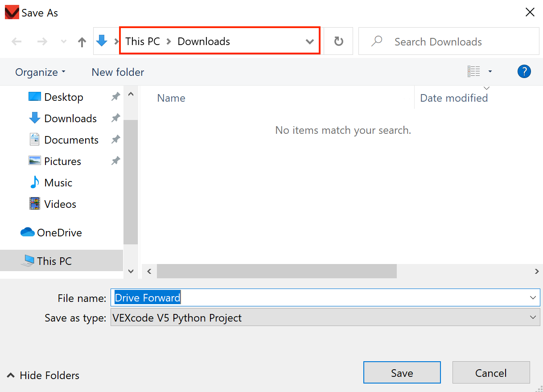Sort files by Name column
The height and width of the screenshot is (392, 543).
point(171,98)
